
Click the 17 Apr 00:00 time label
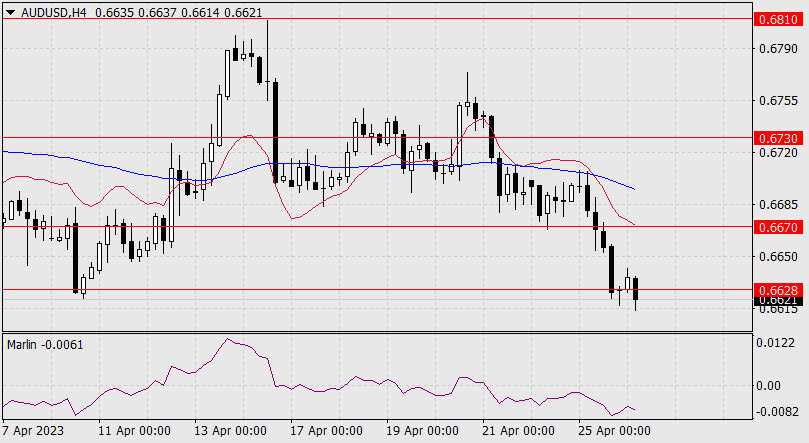pos(326,431)
